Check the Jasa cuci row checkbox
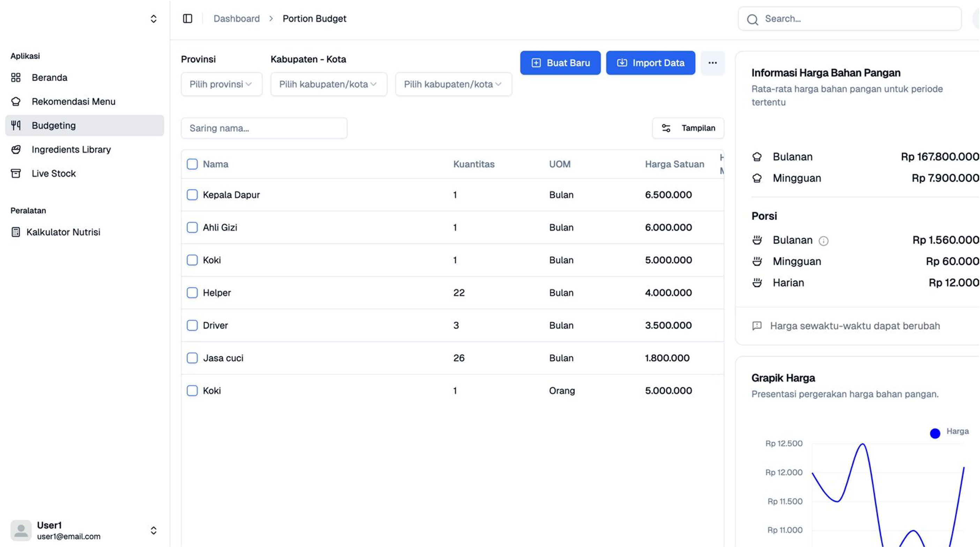980x547 pixels. [192, 358]
